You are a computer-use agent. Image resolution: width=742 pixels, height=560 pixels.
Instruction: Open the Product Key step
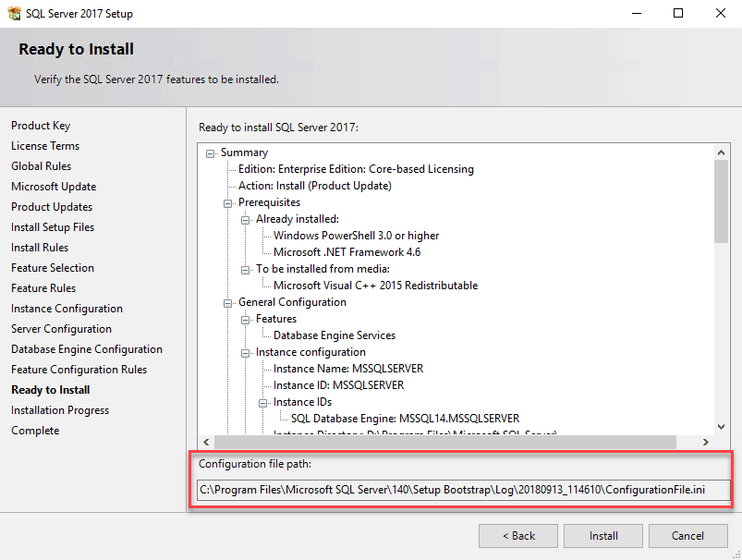pos(41,126)
